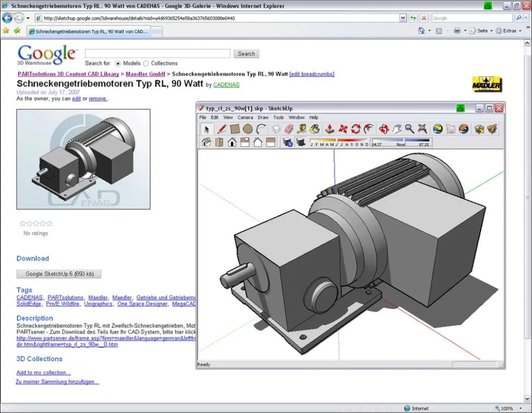Open the Draw menu
This screenshot has width=532, height=413.
point(263,117)
